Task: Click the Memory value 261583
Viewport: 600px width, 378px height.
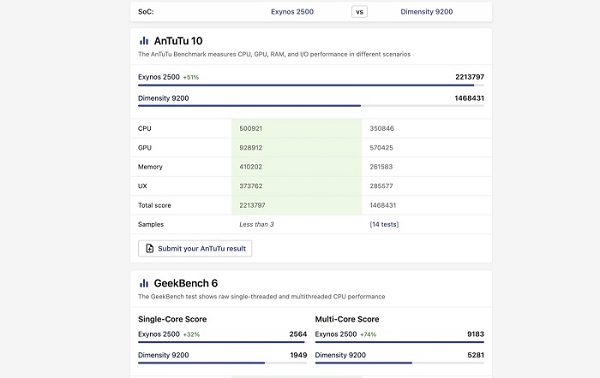Action: 381,167
